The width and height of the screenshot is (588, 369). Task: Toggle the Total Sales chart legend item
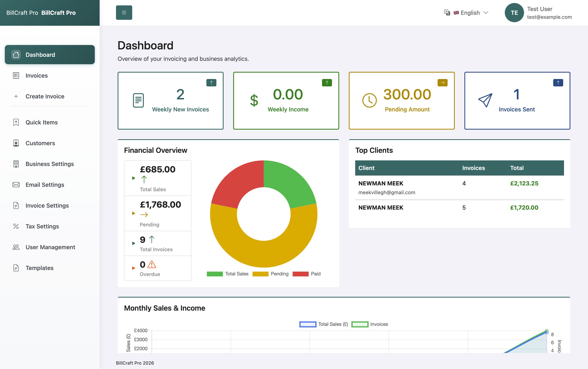(x=227, y=274)
